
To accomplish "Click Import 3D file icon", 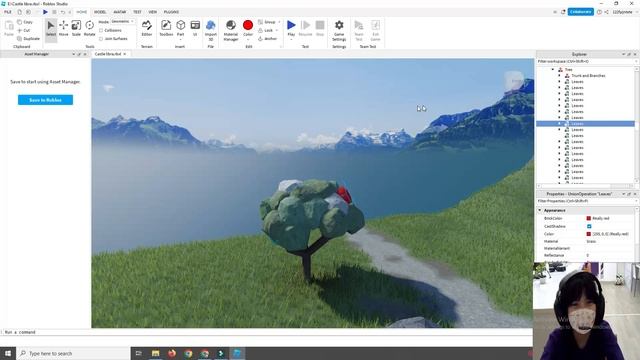I will (211, 29).
